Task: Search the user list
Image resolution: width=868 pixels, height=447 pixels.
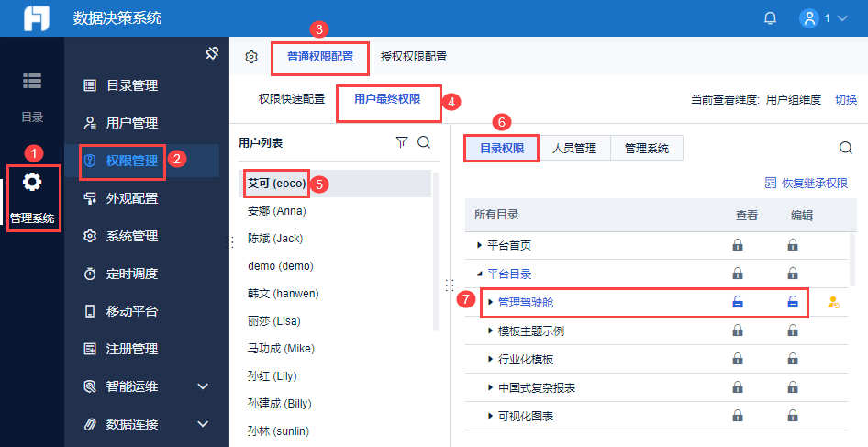Action: (x=424, y=142)
